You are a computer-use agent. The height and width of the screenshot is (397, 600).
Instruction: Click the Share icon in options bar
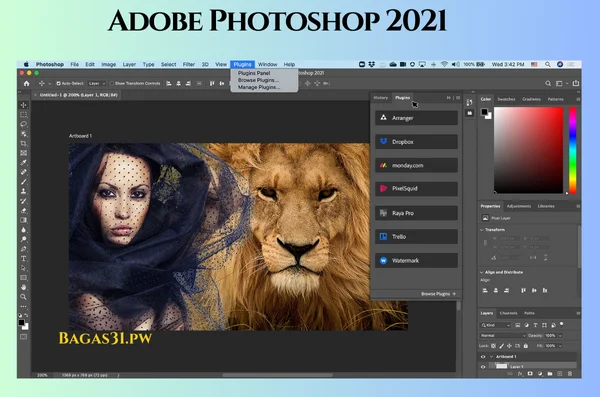click(x=576, y=83)
